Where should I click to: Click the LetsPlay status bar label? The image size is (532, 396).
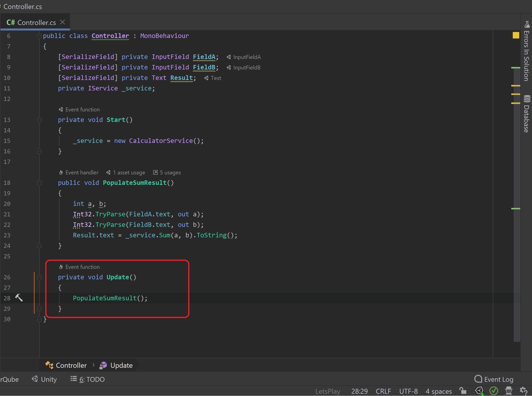pyautogui.click(x=328, y=391)
